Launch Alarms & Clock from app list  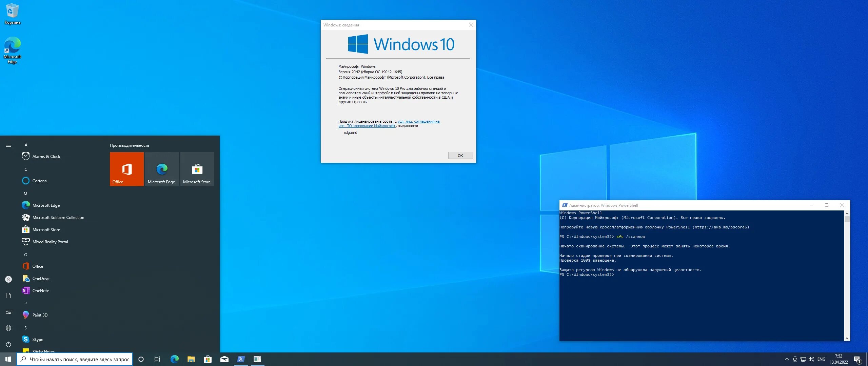(x=46, y=156)
